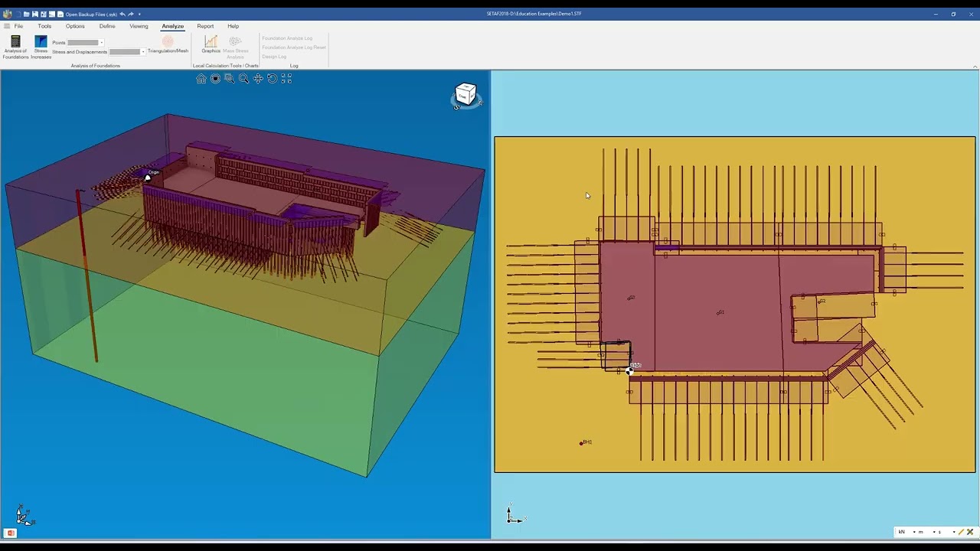Expand the quick access toolbar customize arrow

pyautogui.click(x=139, y=14)
